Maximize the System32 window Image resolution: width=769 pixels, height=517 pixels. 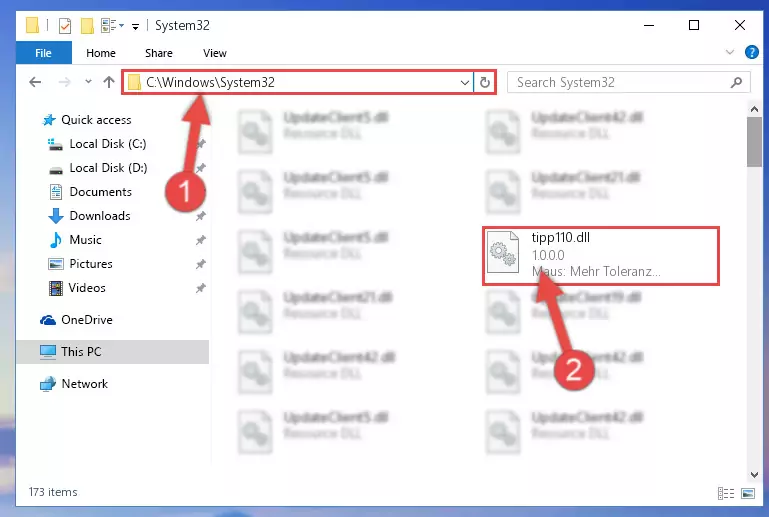click(694, 26)
